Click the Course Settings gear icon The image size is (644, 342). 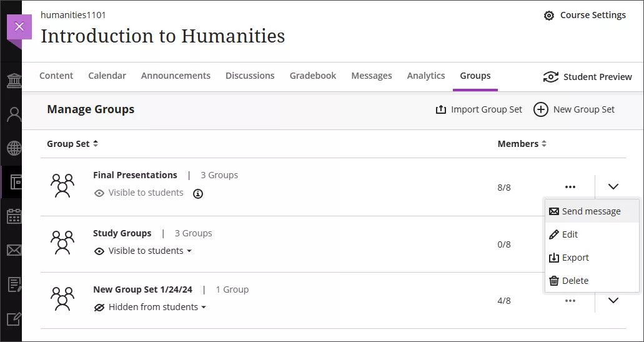click(x=549, y=16)
